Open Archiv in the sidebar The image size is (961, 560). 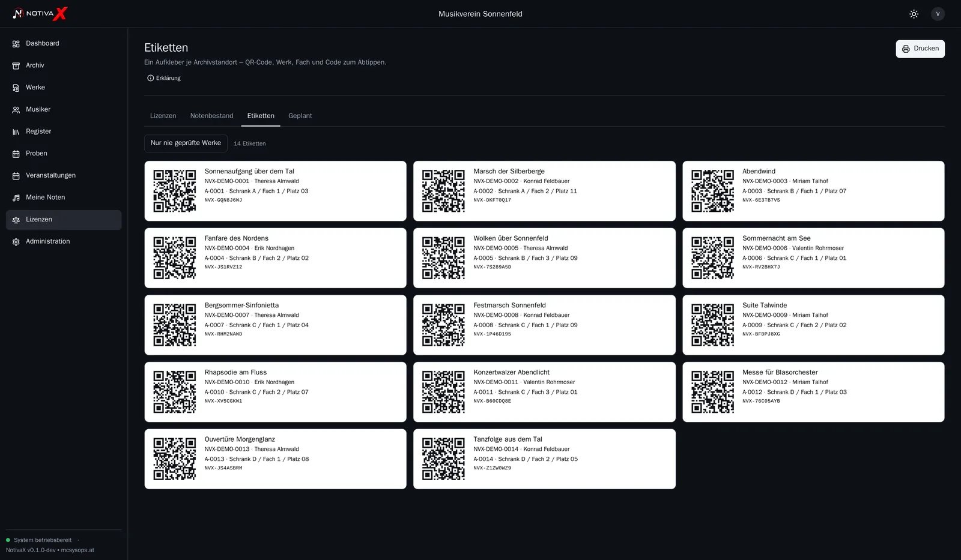64,65
